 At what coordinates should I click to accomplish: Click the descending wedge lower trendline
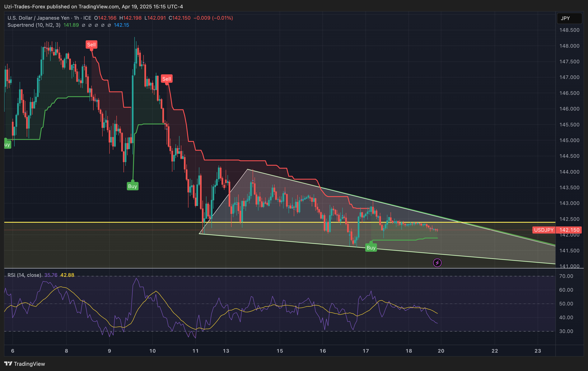tap(377, 249)
